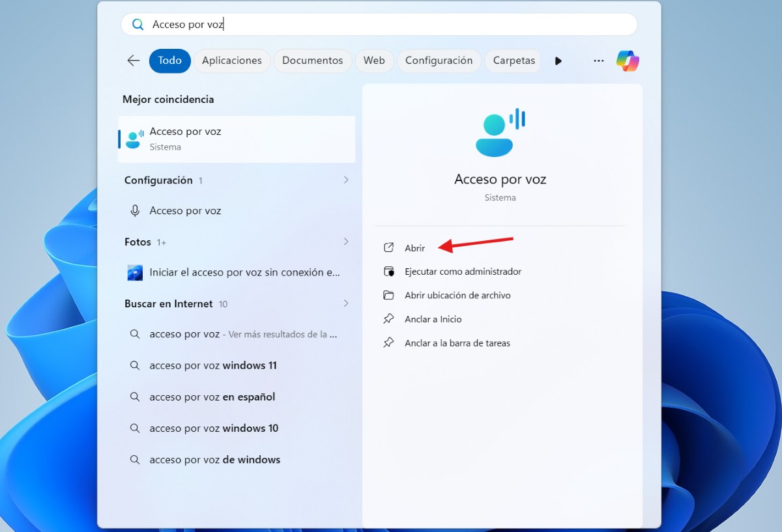Click the back arrow in the search panel
This screenshot has height=532, width=782.
coord(132,60)
